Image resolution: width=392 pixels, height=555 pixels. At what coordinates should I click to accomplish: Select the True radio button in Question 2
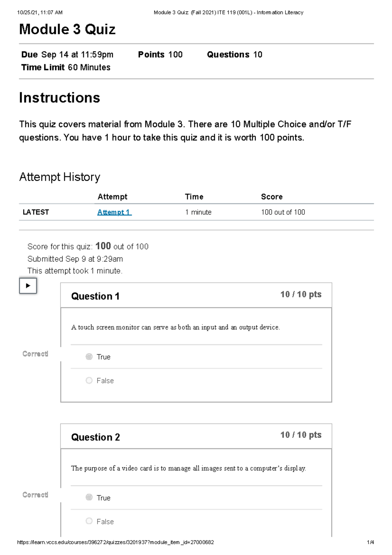(89, 497)
